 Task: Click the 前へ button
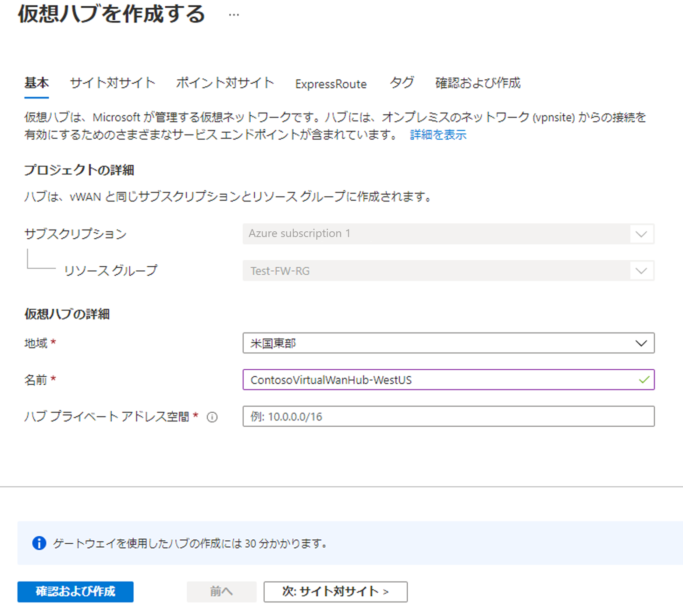pyautogui.click(x=221, y=591)
